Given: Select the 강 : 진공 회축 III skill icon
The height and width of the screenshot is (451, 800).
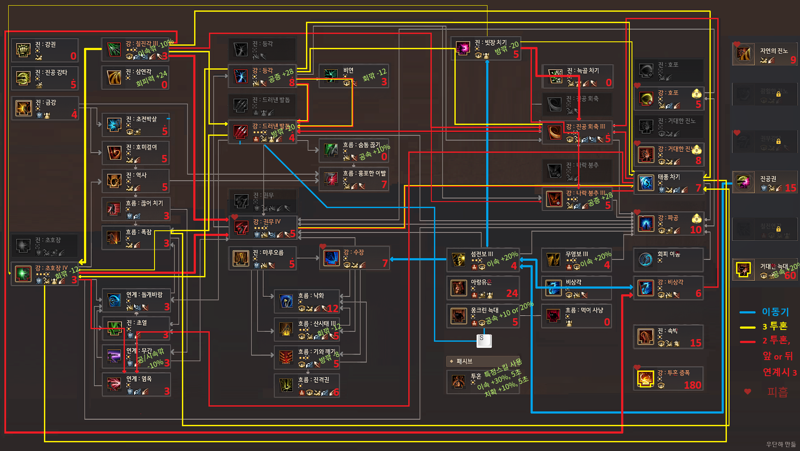Looking at the screenshot, I should tap(554, 133).
